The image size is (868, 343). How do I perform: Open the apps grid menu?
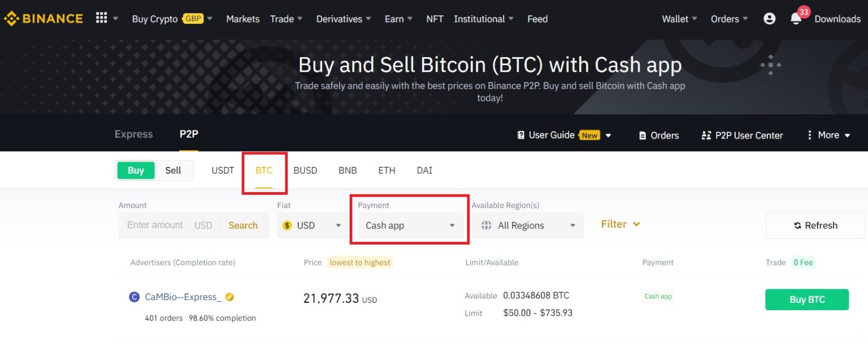pyautogui.click(x=101, y=18)
